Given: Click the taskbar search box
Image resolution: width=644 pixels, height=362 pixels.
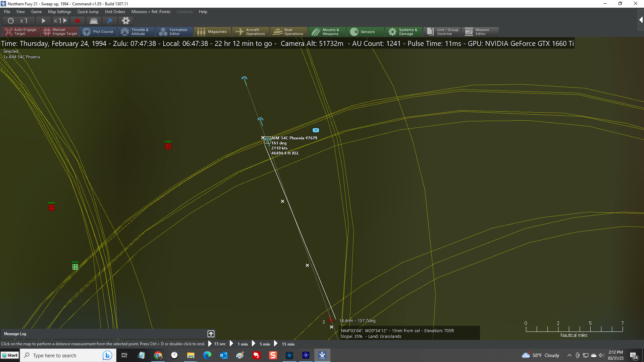Looking at the screenshot, I should 68,355.
